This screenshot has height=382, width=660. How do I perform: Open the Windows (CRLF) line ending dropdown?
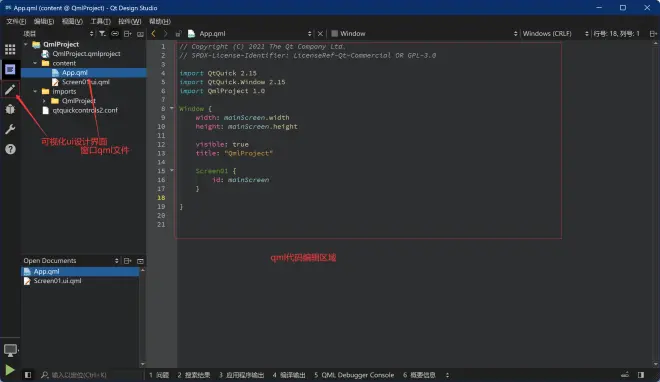coord(556,34)
